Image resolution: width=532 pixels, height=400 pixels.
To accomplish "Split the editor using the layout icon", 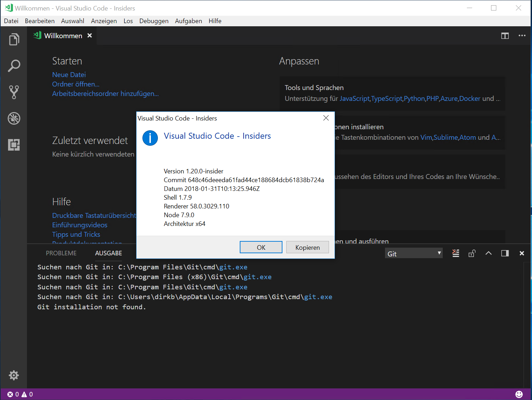I will coord(505,36).
